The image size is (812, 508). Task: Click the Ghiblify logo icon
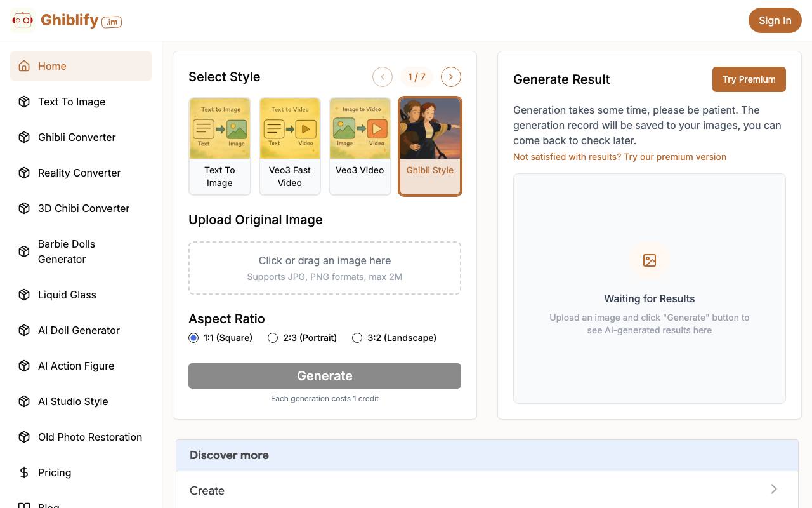click(x=23, y=20)
